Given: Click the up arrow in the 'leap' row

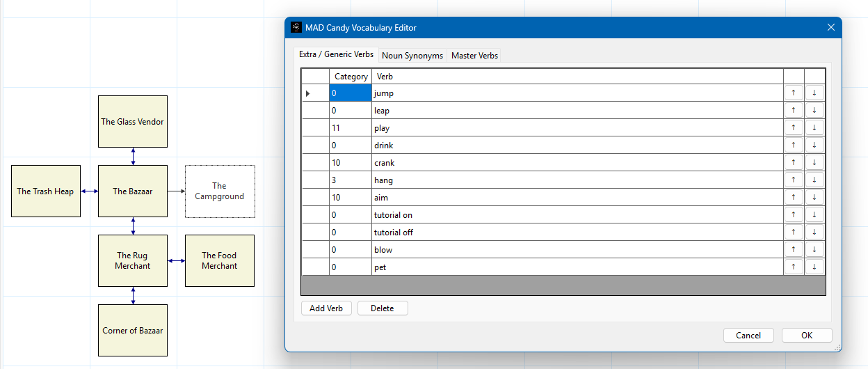Looking at the screenshot, I should 794,111.
